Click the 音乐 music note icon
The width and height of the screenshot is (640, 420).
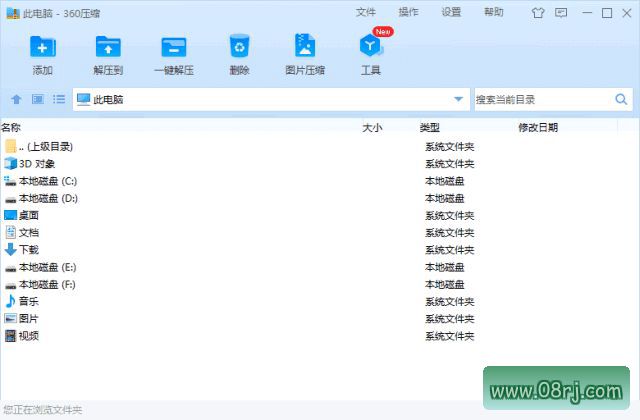coord(10,301)
